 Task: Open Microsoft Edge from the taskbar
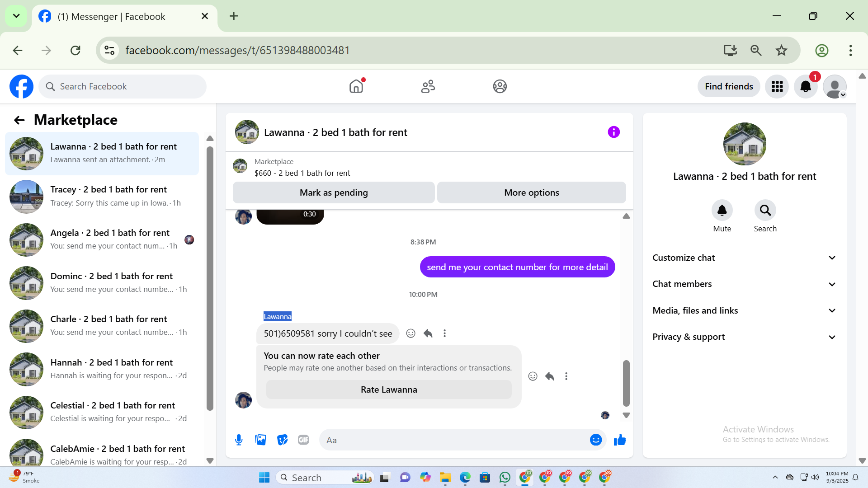click(465, 477)
